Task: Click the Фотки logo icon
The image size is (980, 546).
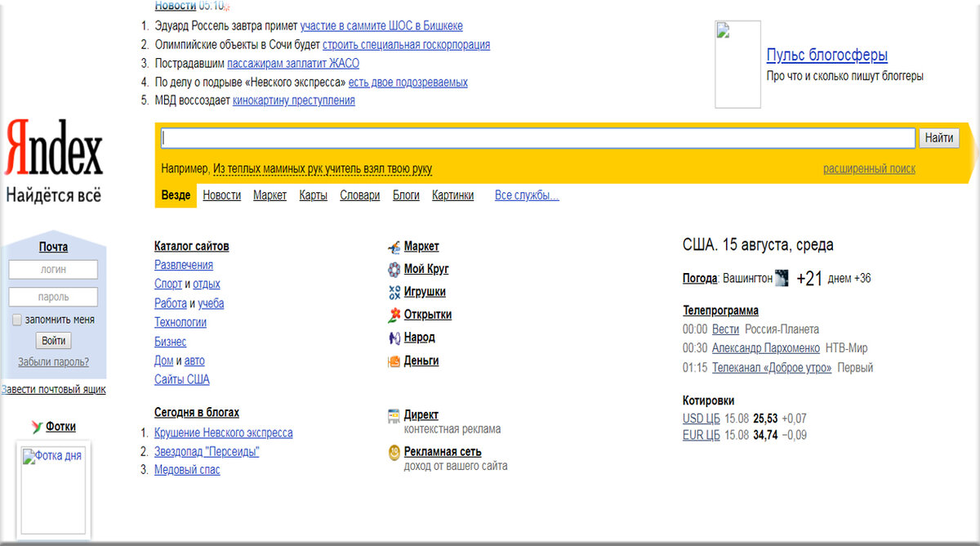Action: point(36,427)
